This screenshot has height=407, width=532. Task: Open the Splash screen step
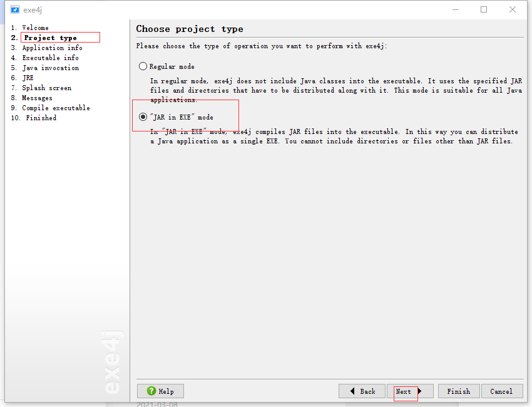click(47, 88)
